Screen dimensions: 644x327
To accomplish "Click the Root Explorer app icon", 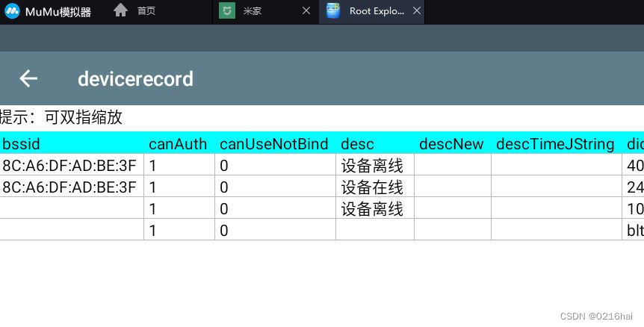I will pyautogui.click(x=333, y=10).
